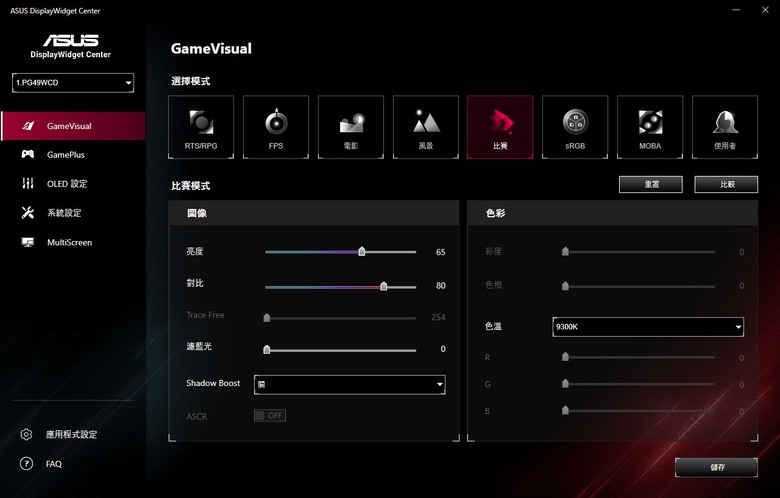This screenshot has width=780, height=498.
Task: Click the GameVisual sidebar icon
Action: pos(28,126)
